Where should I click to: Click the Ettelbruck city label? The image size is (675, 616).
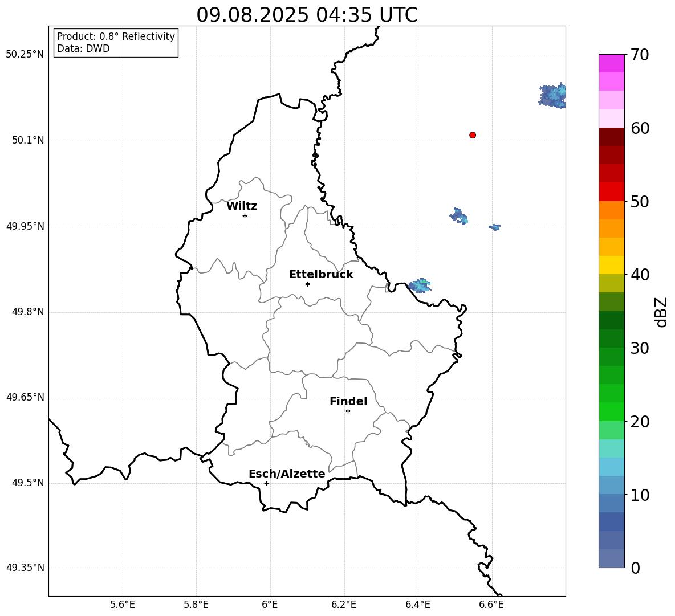pos(321,275)
